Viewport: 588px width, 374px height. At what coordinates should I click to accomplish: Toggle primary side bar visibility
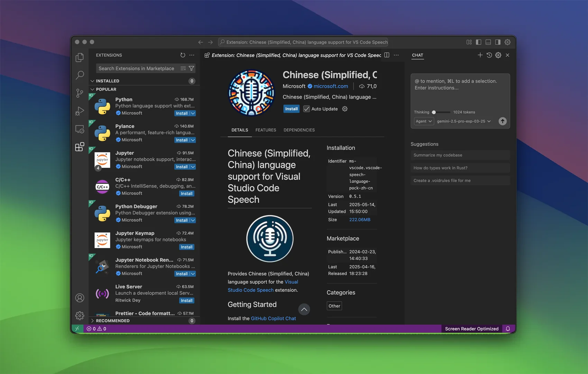pyautogui.click(x=479, y=42)
